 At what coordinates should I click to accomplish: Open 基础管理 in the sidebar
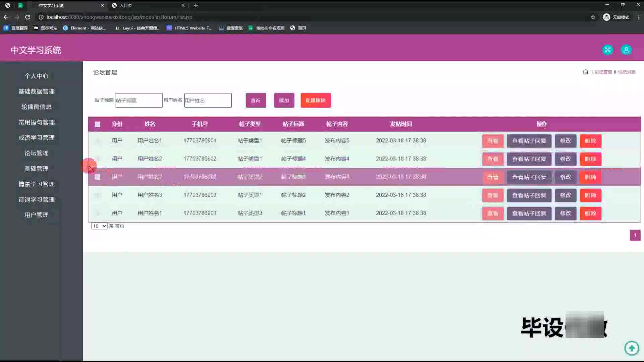(36, 169)
